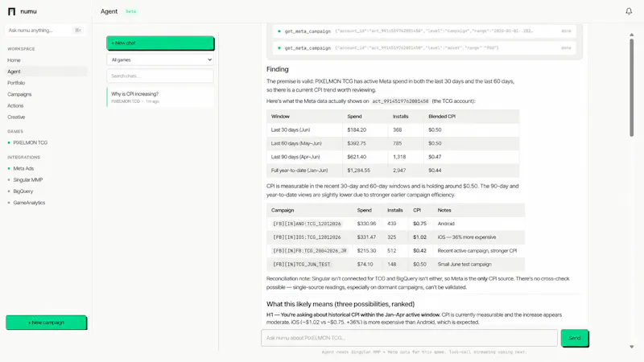Click the [FB][IN]IOS:TCG_12012026 campaign name
Image resolution: width=644 pixels, height=362 pixels.
coord(307,237)
